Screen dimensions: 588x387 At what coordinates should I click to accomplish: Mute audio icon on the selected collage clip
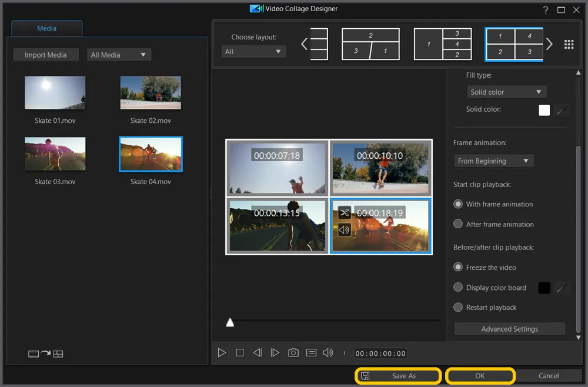point(344,229)
